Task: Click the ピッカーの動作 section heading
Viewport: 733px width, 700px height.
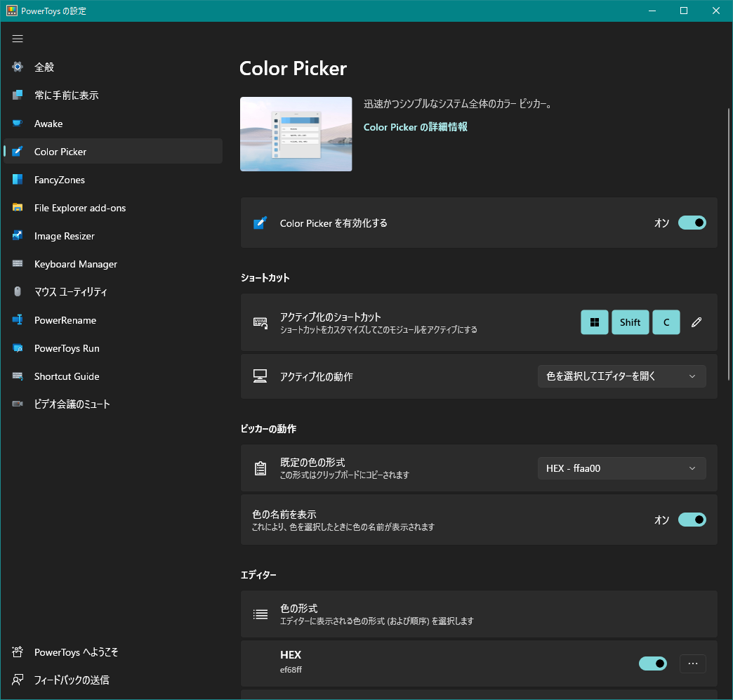Action: [x=268, y=429]
